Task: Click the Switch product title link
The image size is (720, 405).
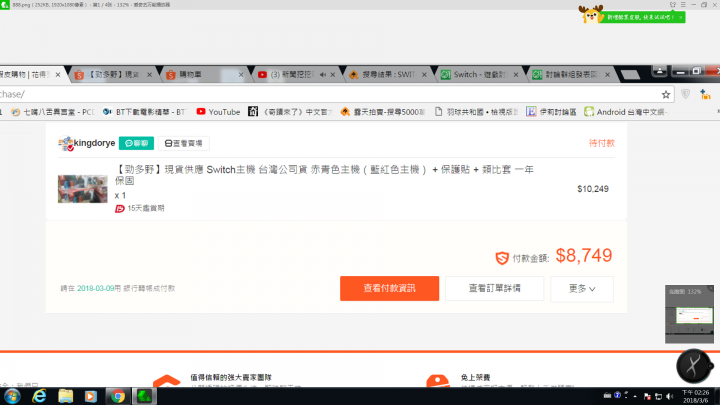Action: click(x=324, y=175)
